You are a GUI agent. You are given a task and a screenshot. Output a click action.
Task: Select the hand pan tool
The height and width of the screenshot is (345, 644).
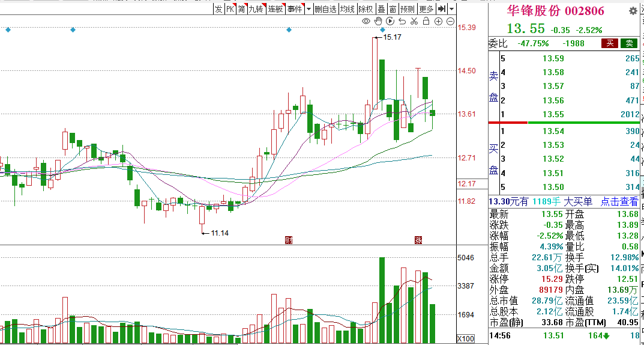coord(378,22)
